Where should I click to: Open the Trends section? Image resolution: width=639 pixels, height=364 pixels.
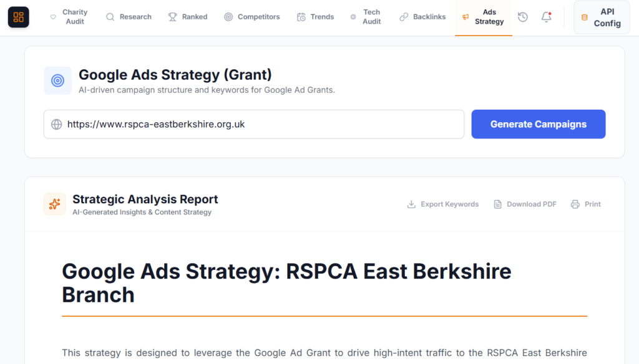[x=315, y=17]
